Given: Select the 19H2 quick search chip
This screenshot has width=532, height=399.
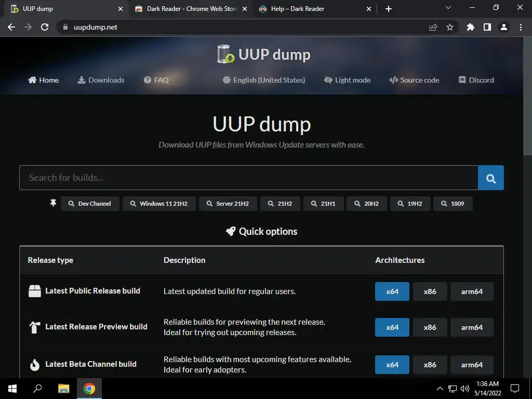Looking at the screenshot, I should pyautogui.click(x=410, y=204).
